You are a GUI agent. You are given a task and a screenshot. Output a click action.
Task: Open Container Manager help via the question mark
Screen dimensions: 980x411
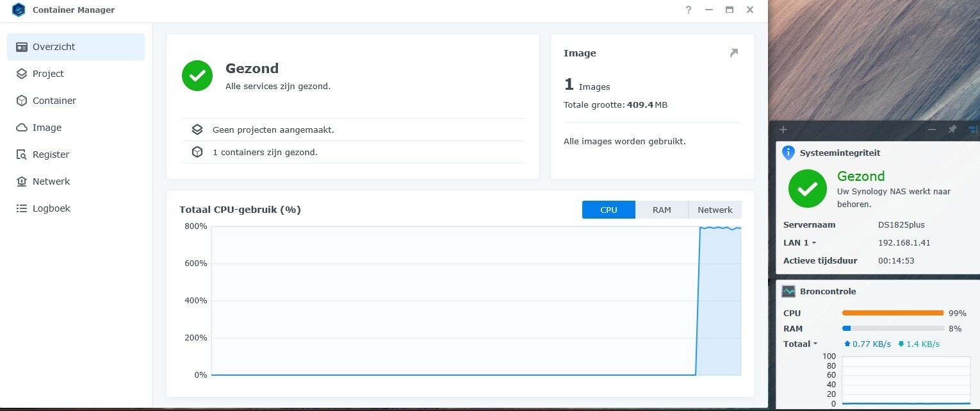pos(688,10)
